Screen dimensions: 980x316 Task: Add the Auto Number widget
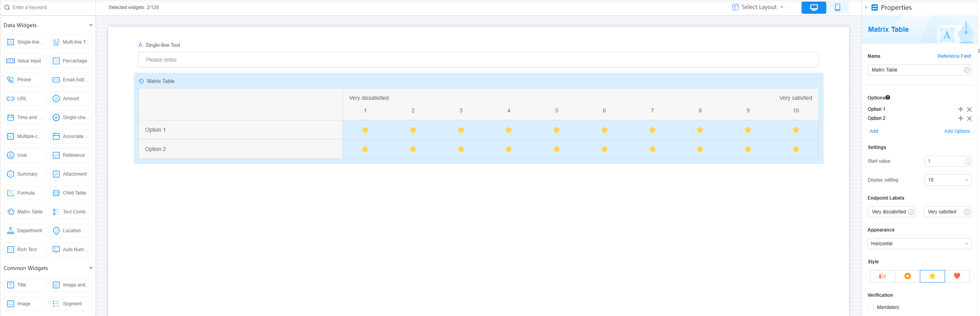click(x=71, y=250)
